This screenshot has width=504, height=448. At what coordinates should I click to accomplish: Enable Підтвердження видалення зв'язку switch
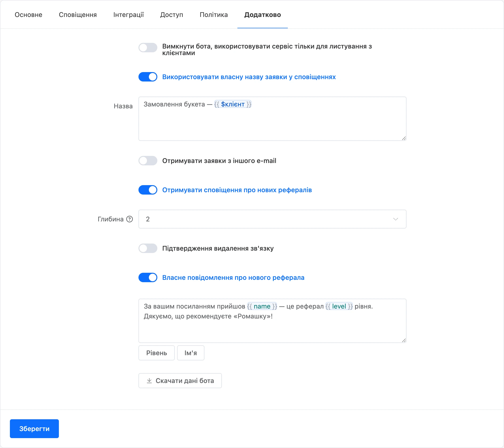[148, 248]
